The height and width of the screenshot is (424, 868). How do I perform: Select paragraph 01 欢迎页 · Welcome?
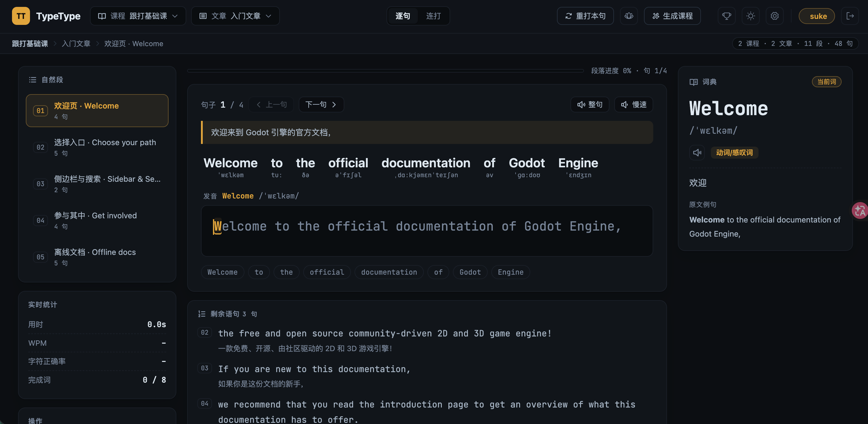(x=97, y=110)
